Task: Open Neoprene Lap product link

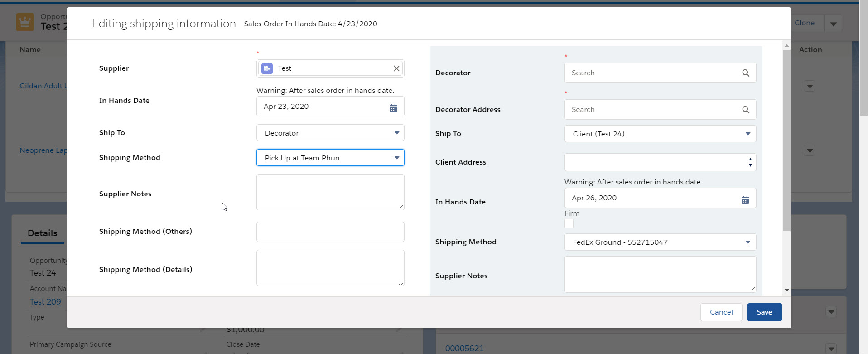Action: (43, 150)
